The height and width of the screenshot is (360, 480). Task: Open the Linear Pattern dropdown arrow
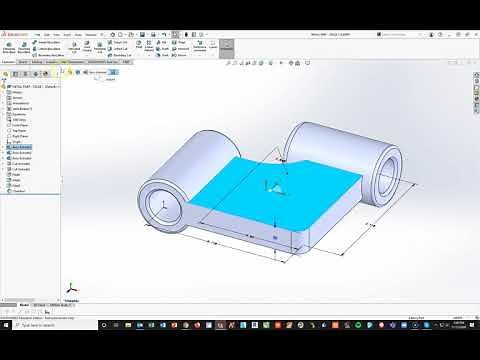[149, 54]
